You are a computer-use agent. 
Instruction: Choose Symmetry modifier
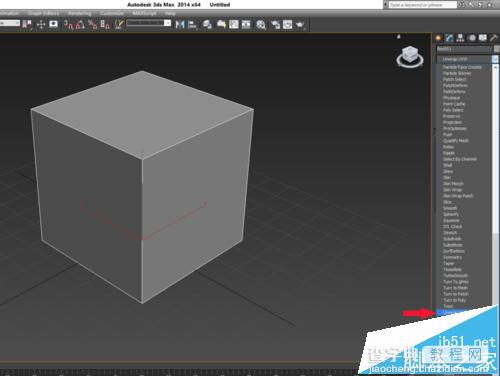[x=452, y=257]
